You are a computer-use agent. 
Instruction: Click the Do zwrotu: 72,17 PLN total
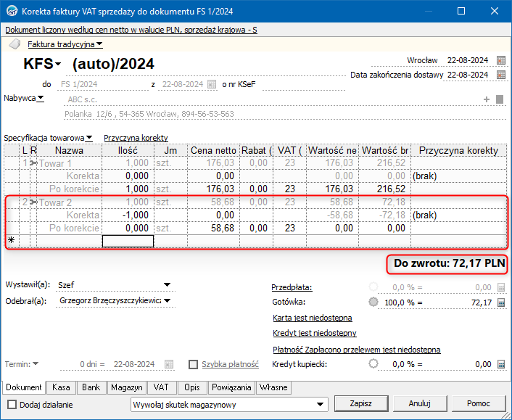pyautogui.click(x=450, y=263)
